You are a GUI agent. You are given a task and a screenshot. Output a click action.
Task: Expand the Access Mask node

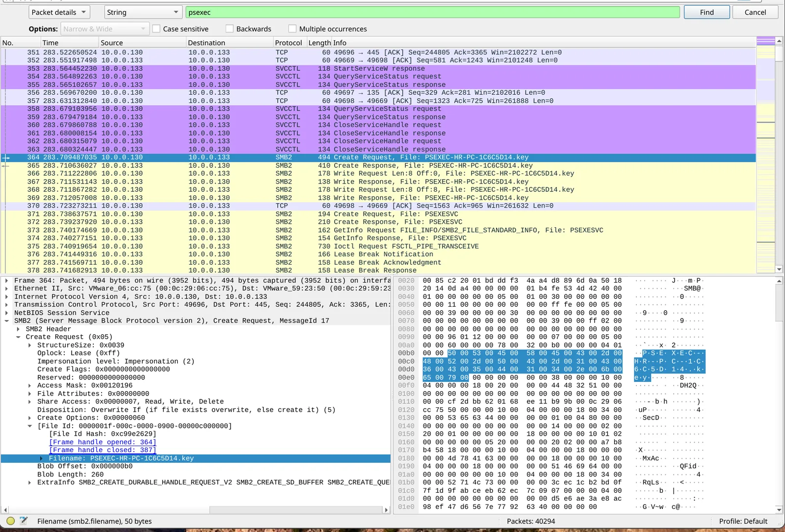pyautogui.click(x=30, y=386)
